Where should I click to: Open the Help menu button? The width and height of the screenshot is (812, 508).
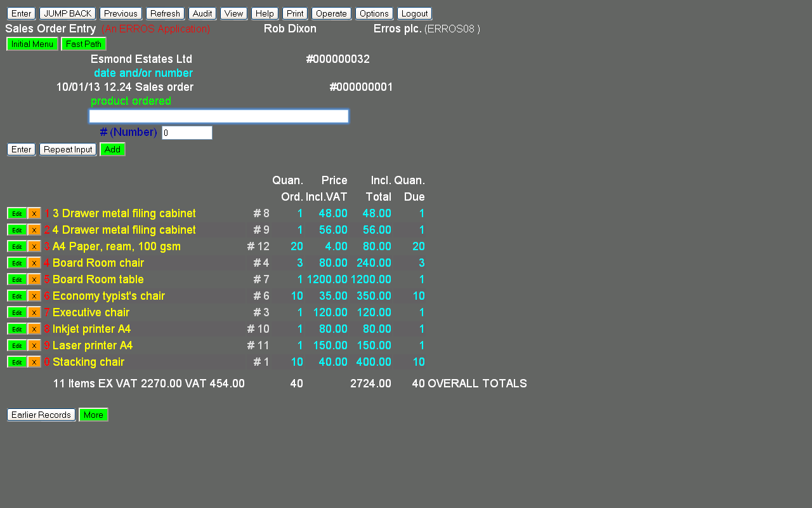click(265, 13)
